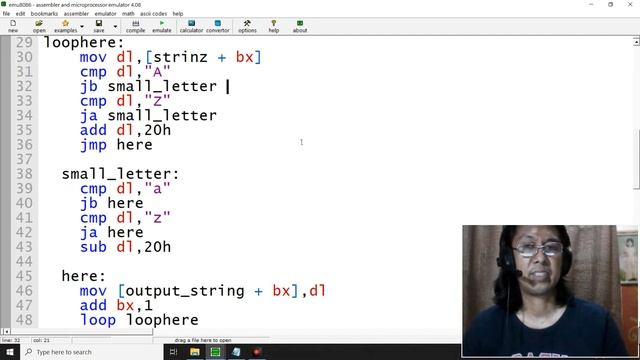This screenshot has width=640, height=360.
Task: Click the taskbar search box
Action: coord(91,352)
